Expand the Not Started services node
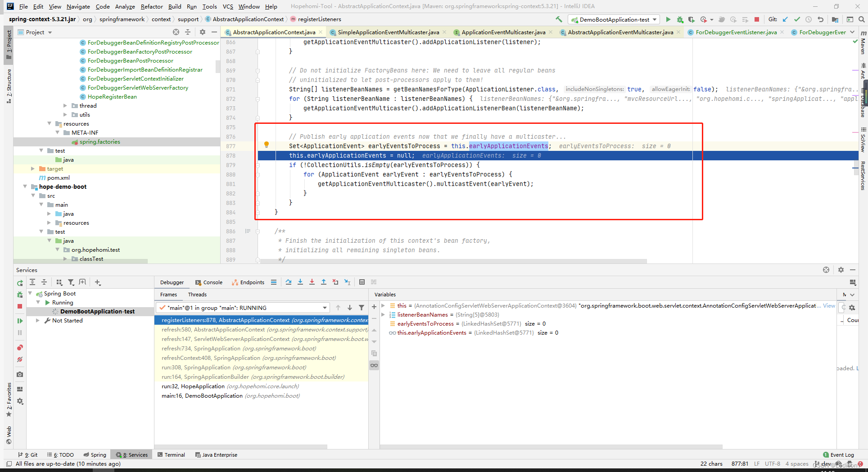 (38, 320)
